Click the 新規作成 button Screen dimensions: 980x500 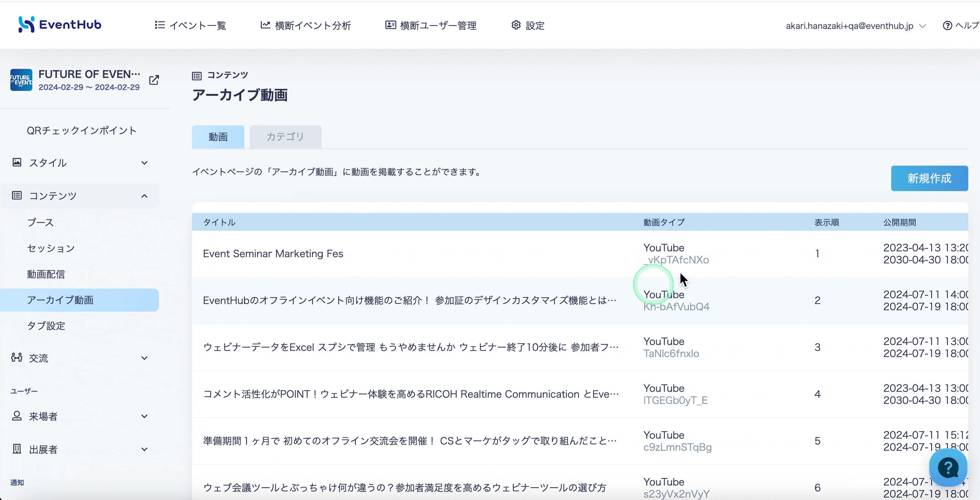929,178
